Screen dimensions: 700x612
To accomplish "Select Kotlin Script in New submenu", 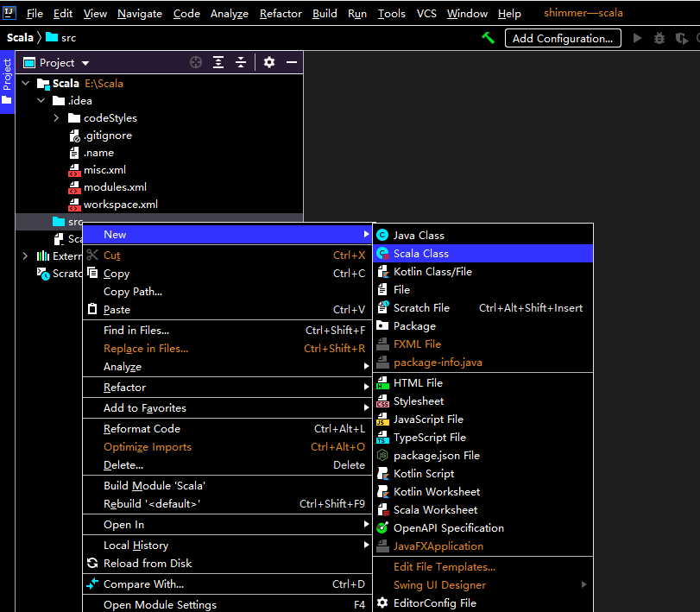I will point(483,474).
